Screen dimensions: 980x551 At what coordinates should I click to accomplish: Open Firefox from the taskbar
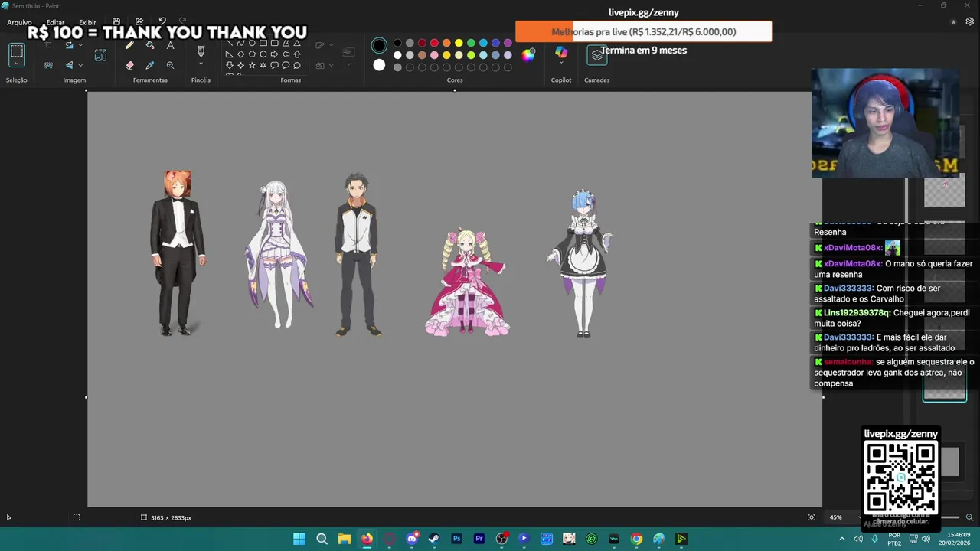click(x=367, y=539)
